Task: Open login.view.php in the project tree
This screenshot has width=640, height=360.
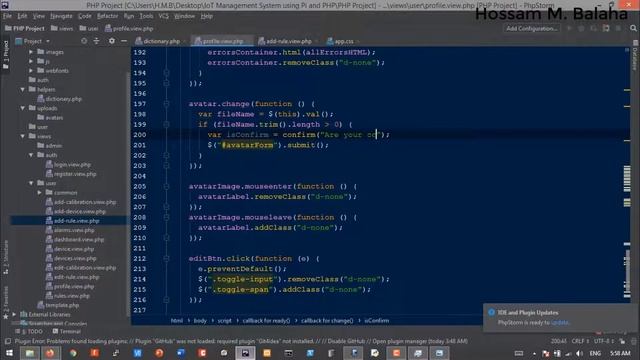Action: (72, 164)
